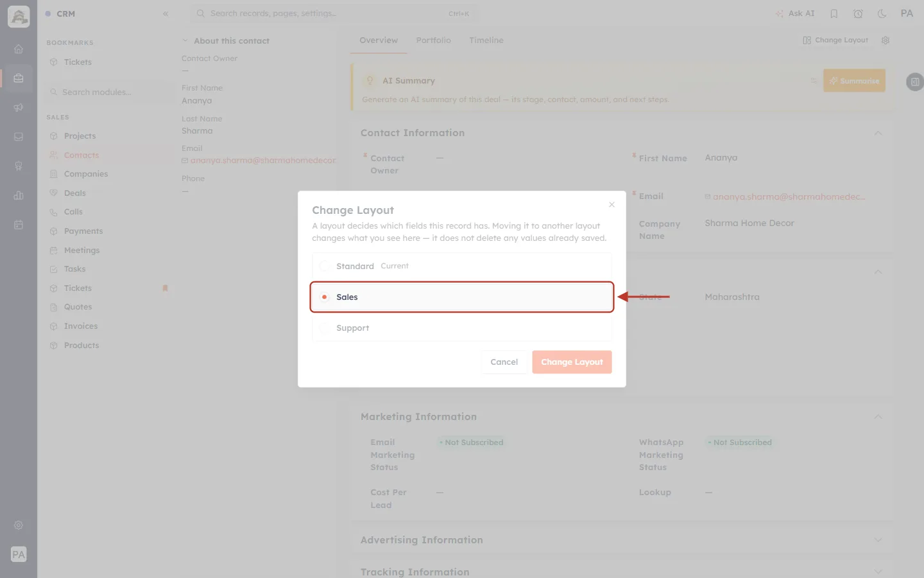The image size is (924, 578).
Task: Open Ask AI assistant
Action: coord(795,13)
